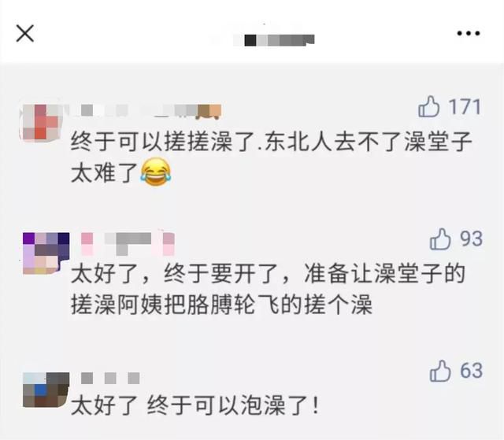
Task: Select the comment starting 太好了，终于要开了
Action: click(268, 289)
